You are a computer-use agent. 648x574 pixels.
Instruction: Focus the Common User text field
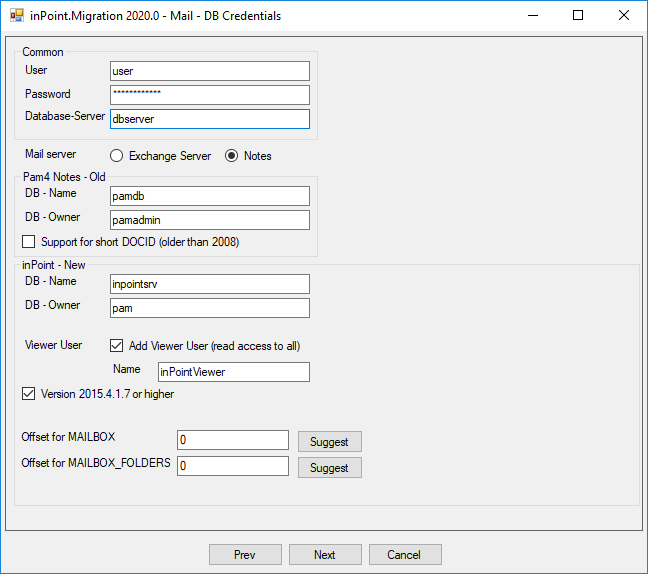[209, 71]
